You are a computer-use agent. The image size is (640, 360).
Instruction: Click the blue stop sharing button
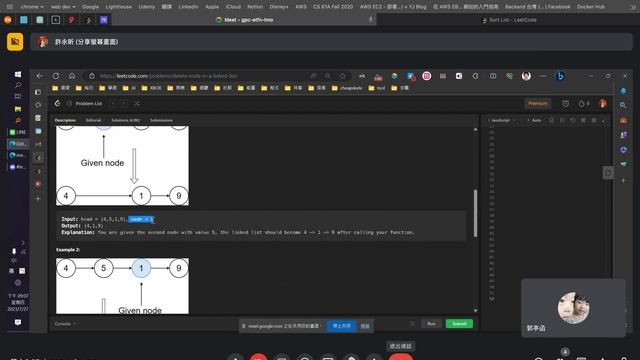tap(342, 326)
